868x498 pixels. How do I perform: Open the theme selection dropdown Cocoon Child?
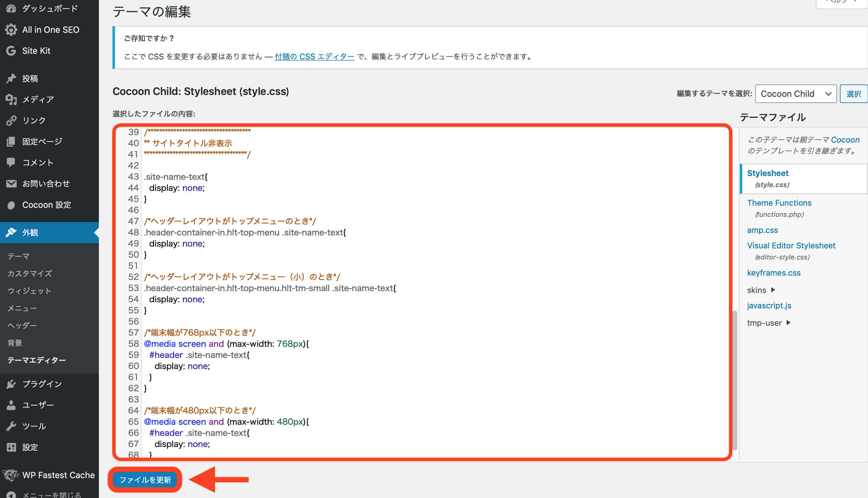[796, 94]
